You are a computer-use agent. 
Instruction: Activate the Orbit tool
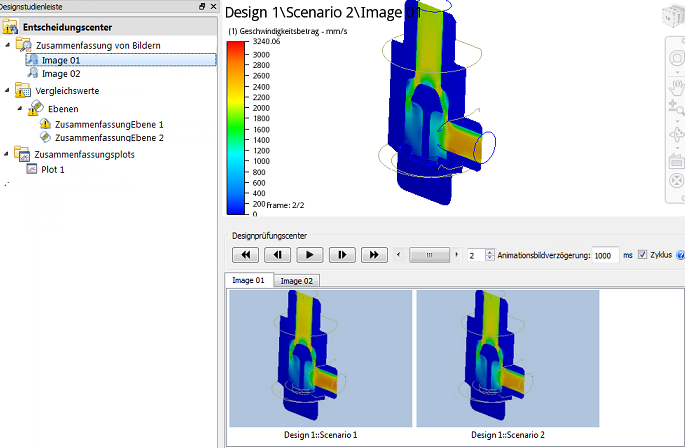tap(677, 135)
